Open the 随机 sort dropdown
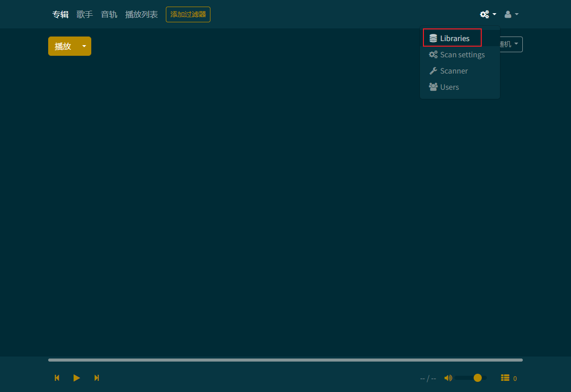This screenshot has height=392, width=571. pos(510,44)
